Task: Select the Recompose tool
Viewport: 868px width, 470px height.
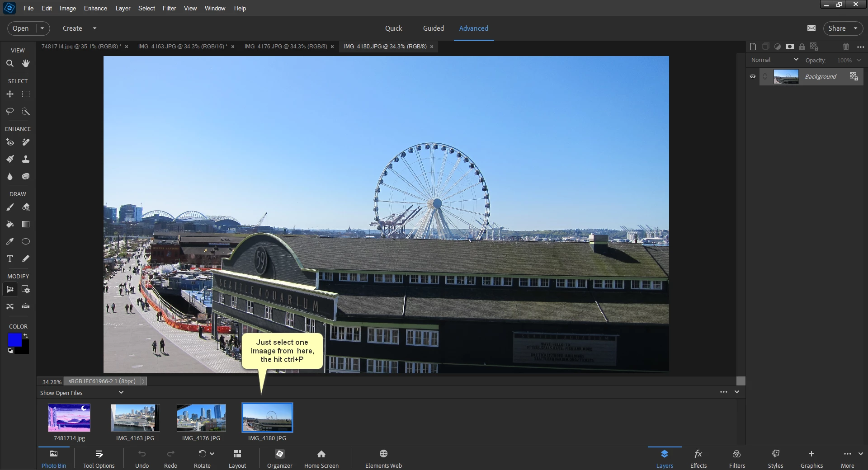Action: click(x=26, y=289)
